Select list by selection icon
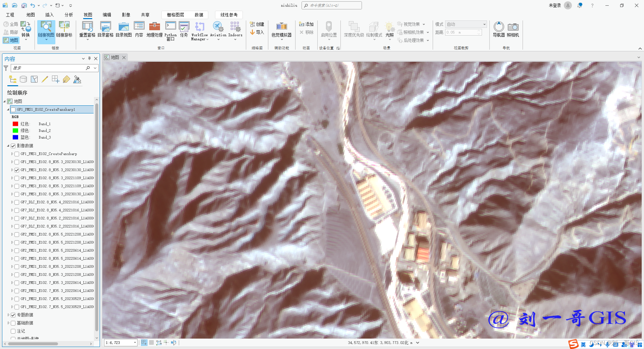The image size is (644, 349). click(x=34, y=80)
